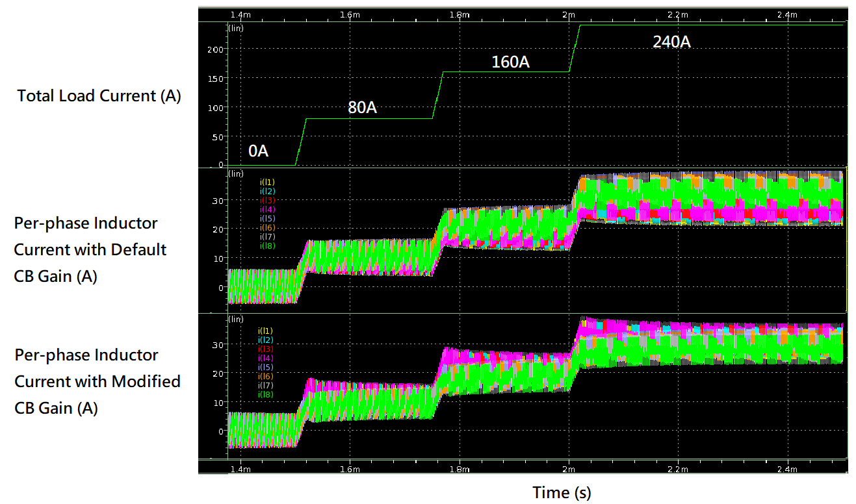Click the 2.2m marker on lower time ruler

coord(677,468)
